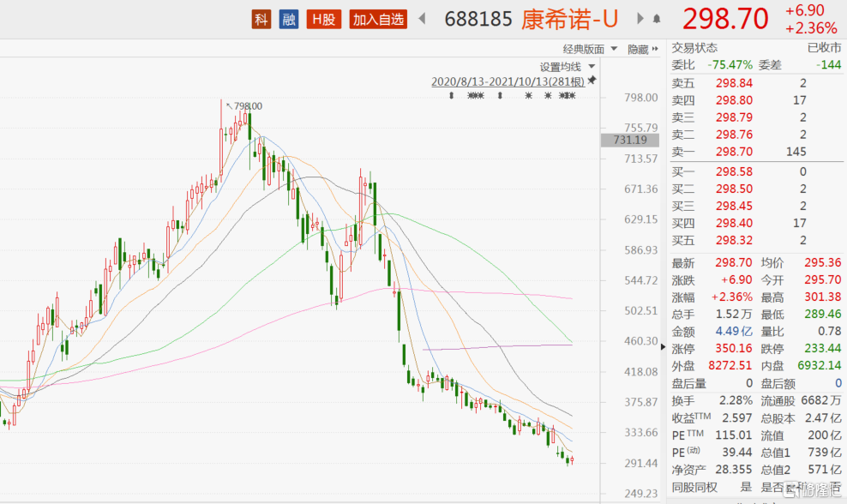Viewport: 847px width, 504px height.
Task: Go to next stock with right arrow
Action: 639,19
